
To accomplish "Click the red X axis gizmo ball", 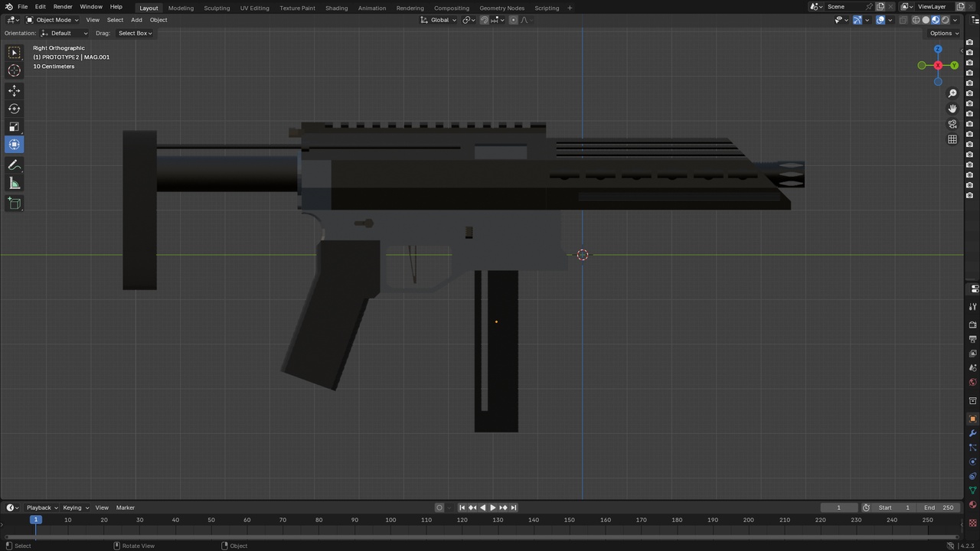I will 938,65.
